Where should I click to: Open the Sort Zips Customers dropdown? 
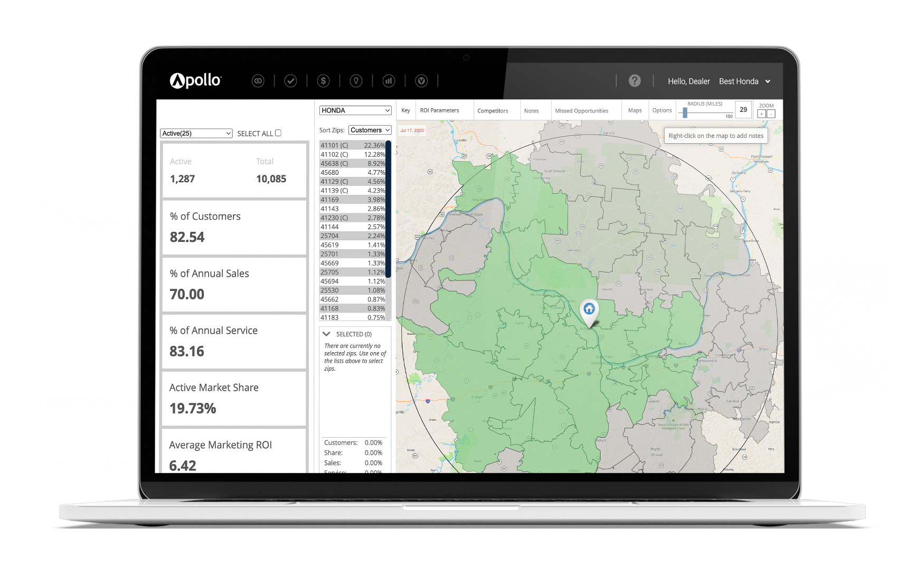[370, 130]
